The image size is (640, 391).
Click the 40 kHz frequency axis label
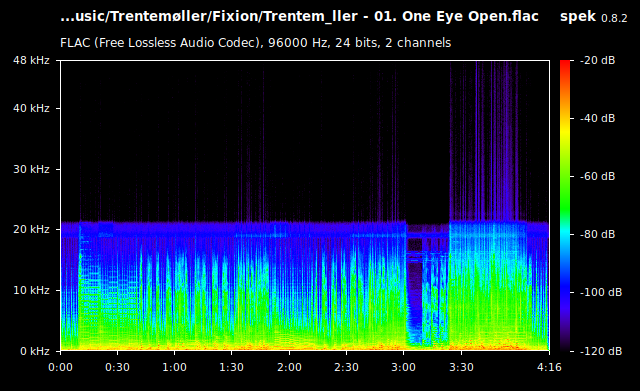(31, 108)
